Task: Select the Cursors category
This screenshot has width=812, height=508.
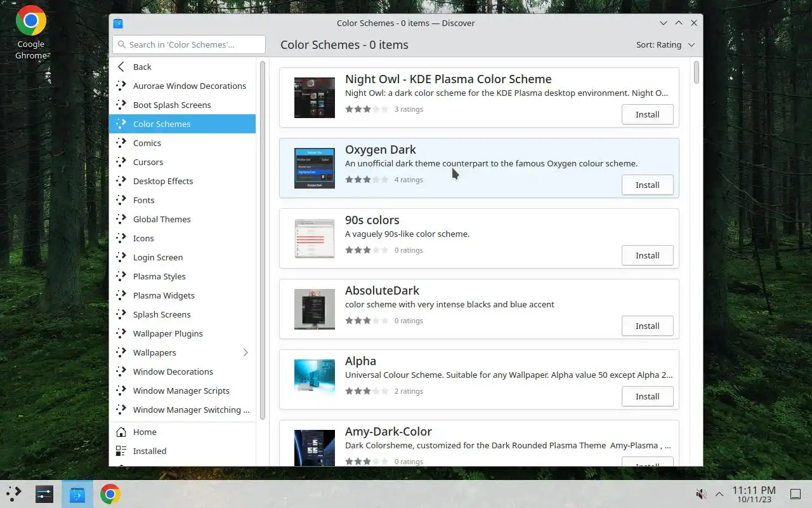Action: coord(183,162)
